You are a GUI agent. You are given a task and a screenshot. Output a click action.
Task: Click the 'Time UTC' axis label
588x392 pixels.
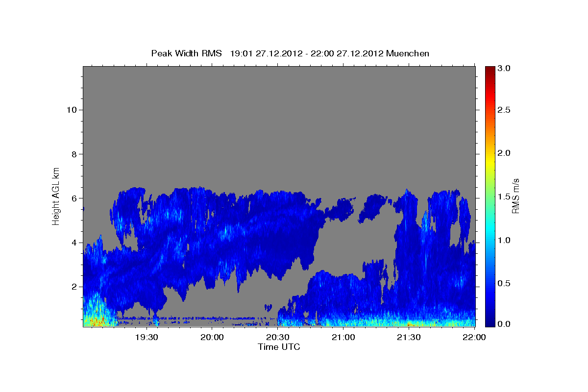click(279, 347)
